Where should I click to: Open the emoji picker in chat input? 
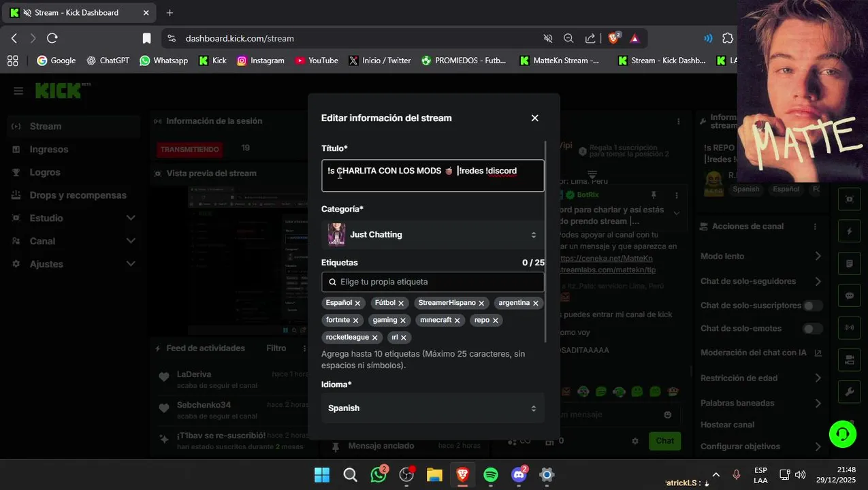click(667, 414)
